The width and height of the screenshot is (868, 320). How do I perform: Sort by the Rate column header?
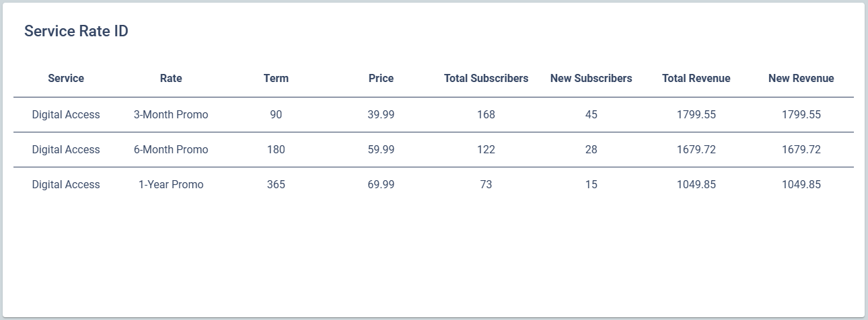click(171, 79)
